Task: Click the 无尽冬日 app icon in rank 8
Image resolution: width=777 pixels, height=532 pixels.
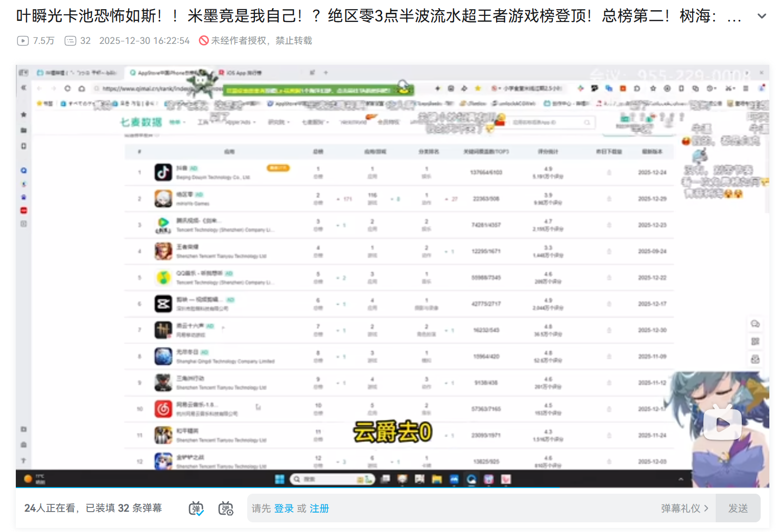Action: [163, 356]
